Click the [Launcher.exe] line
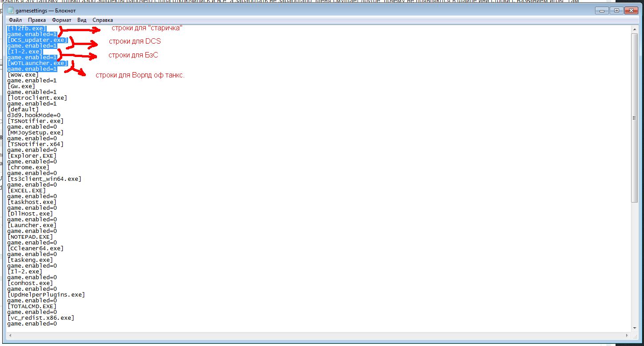This screenshot has height=346, width=644. (x=32, y=225)
